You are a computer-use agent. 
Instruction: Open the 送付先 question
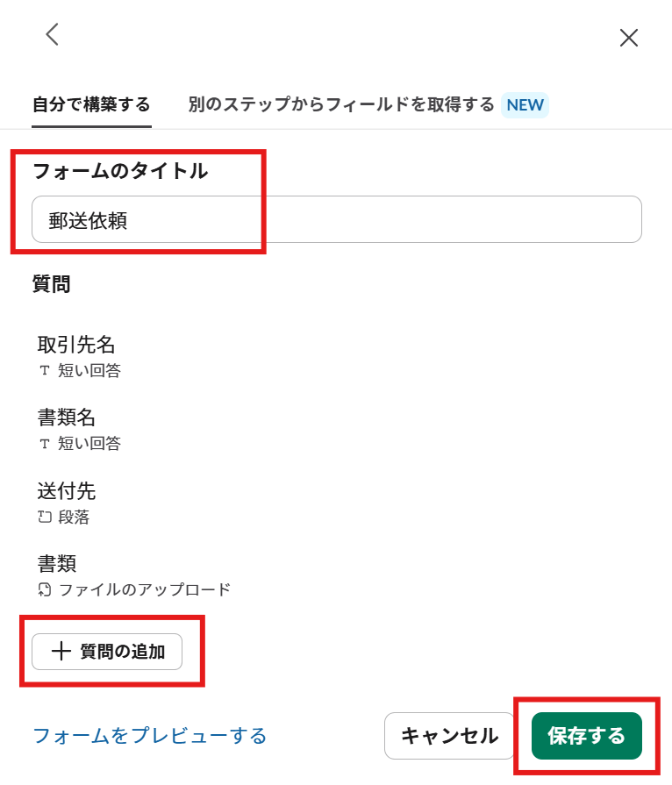(x=67, y=490)
